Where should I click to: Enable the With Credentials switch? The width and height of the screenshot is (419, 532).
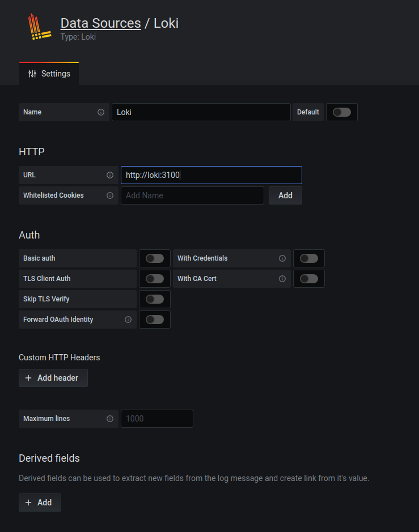(309, 258)
